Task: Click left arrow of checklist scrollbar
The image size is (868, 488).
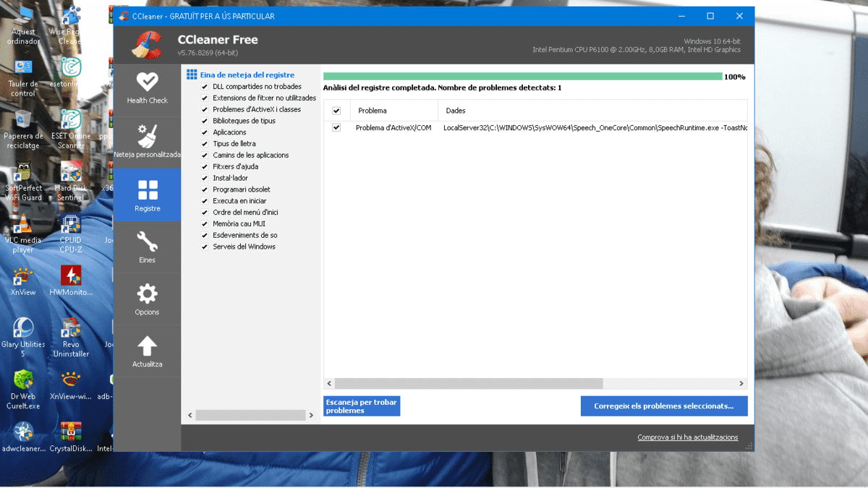Action: pos(190,416)
